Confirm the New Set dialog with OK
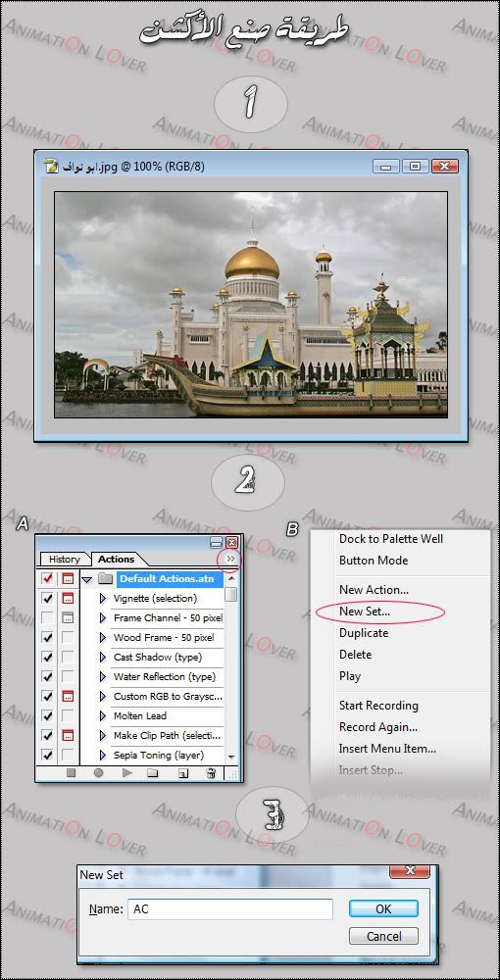The image size is (500, 980). point(383,908)
